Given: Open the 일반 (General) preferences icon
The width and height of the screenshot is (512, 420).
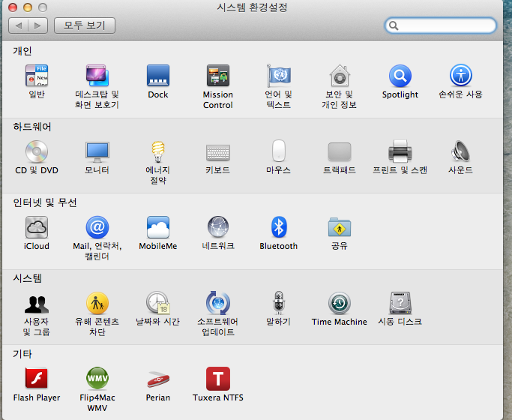Looking at the screenshot, I should tap(37, 76).
